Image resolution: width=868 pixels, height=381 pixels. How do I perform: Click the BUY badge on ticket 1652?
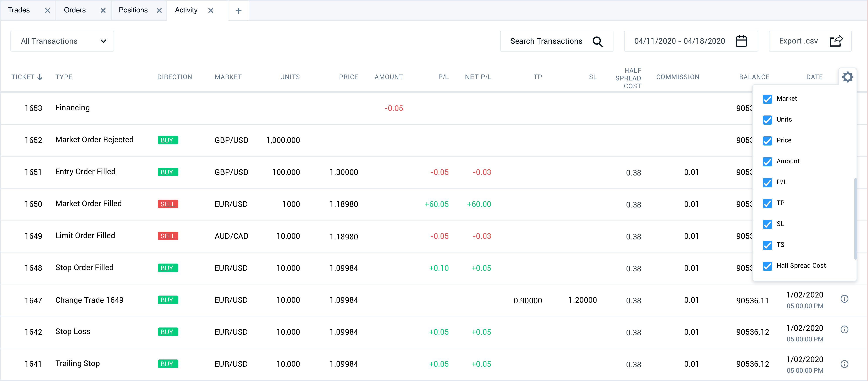(x=168, y=140)
